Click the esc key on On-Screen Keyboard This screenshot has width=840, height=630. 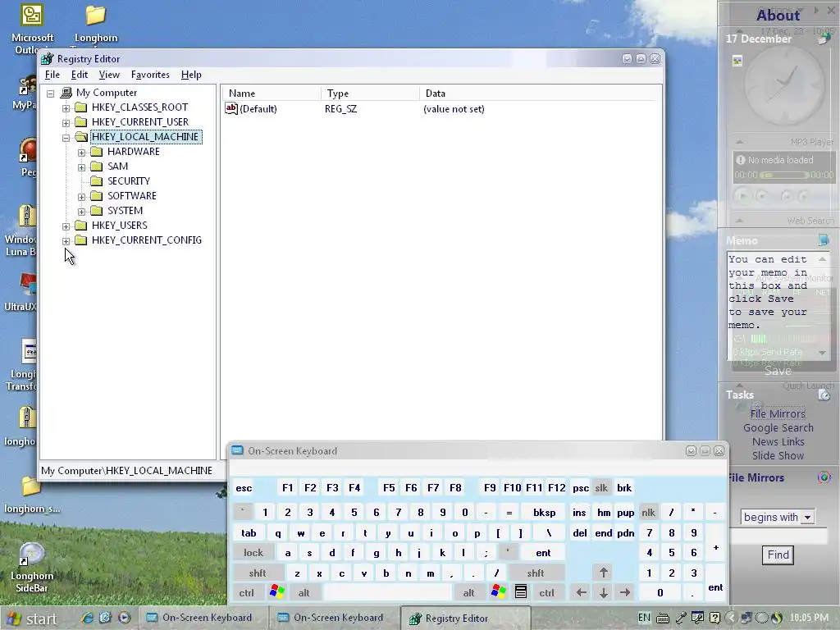pos(244,487)
